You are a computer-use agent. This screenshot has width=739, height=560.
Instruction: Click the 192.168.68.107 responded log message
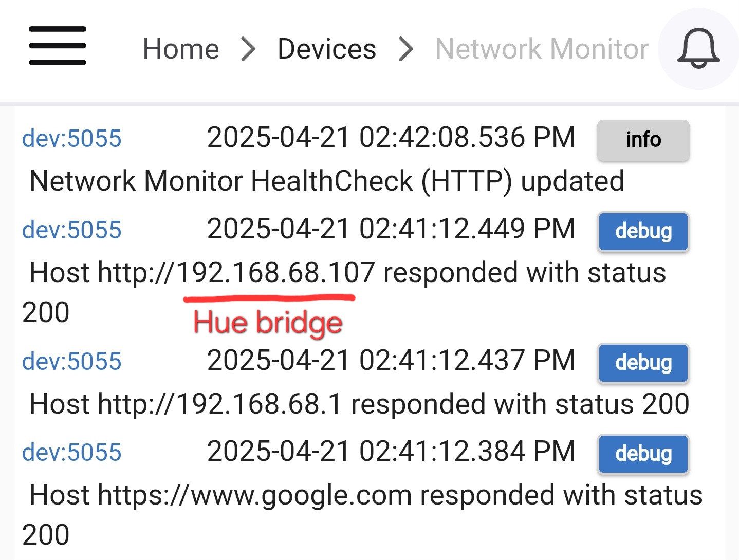[344, 292]
